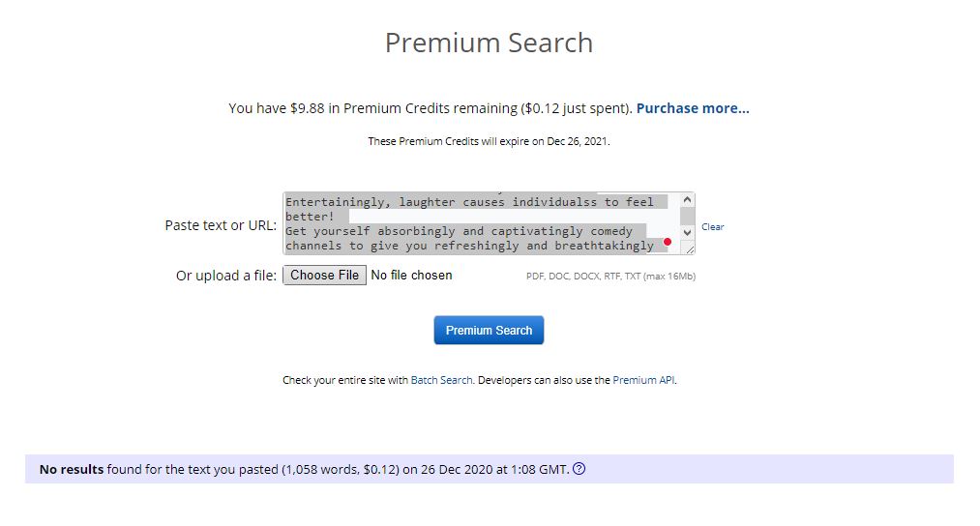Focus the paste text or URL field
This screenshot has height=526, width=980.
[481, 223]
